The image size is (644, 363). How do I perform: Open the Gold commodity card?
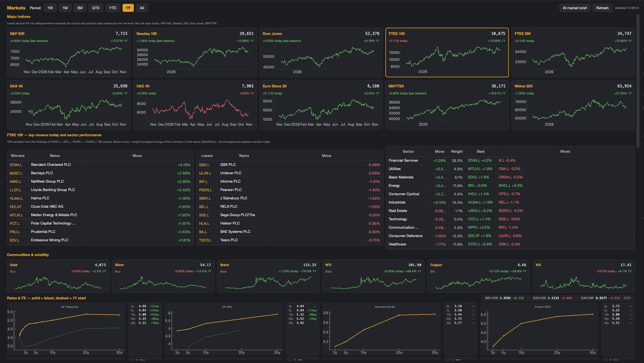(58, 276)
